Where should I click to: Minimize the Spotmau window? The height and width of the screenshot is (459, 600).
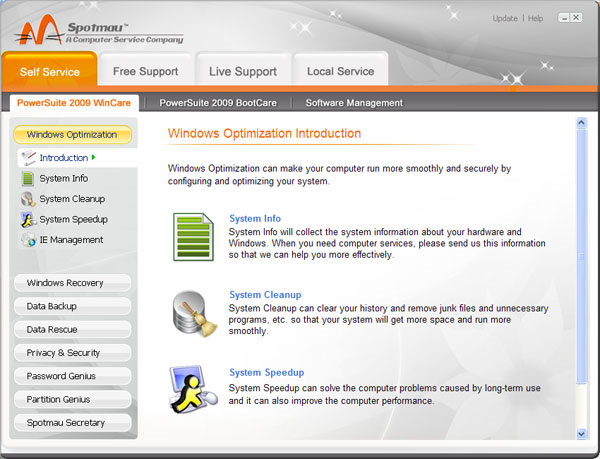(x=564, y=18)
